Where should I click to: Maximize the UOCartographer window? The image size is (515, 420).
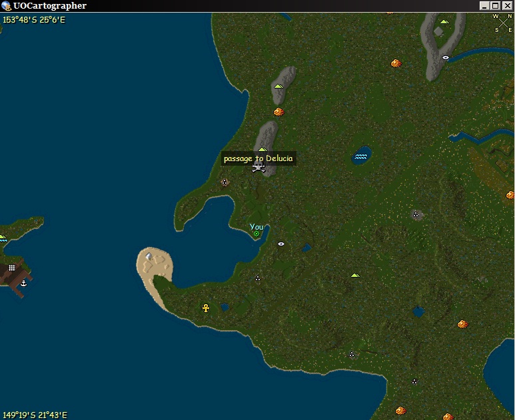pos(496,5)
